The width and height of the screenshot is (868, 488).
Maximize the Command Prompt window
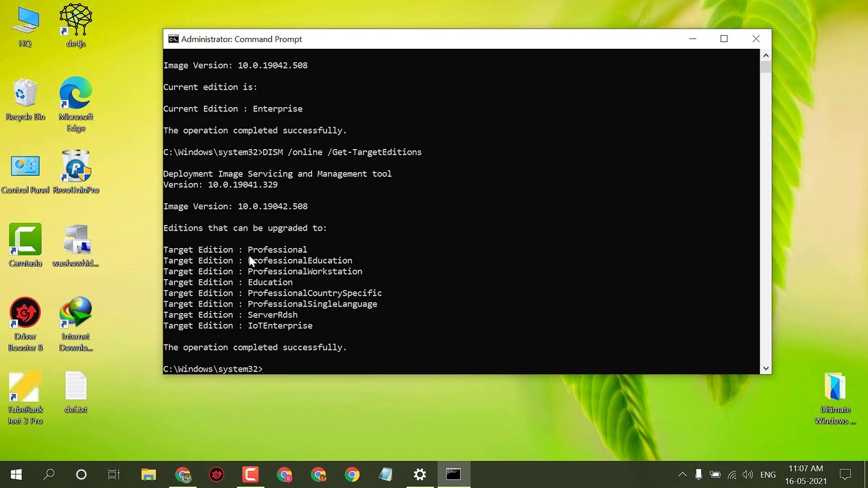coord(724,39)
